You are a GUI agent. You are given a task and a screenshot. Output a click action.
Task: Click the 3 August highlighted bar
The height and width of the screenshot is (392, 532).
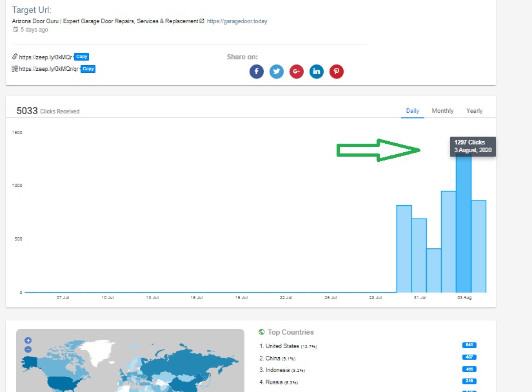tap(464, 226)
